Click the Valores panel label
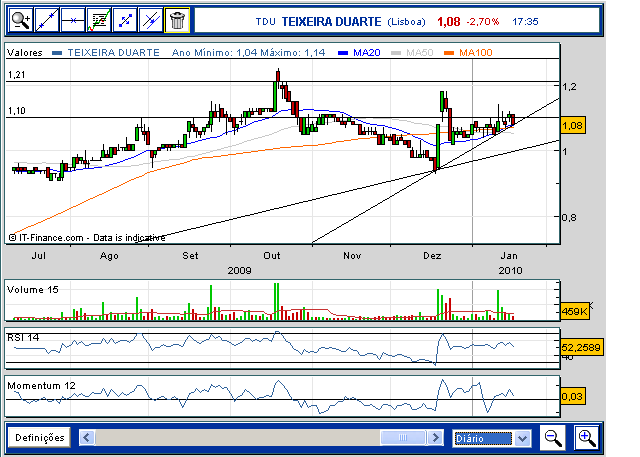This screenshot has height=457, width=640. pos(24,53)
